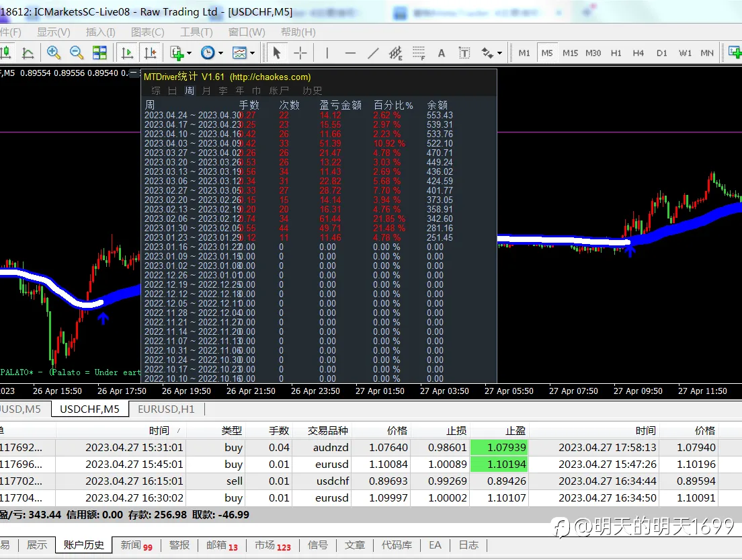Open the 显示(V) menu
Screen dimensions: 742x560
coord(54,32)
